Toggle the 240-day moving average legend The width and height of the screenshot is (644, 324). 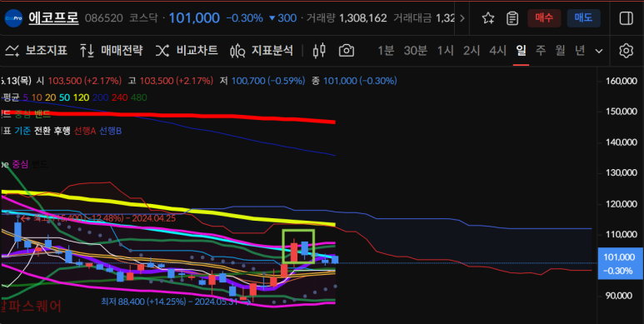118,97
